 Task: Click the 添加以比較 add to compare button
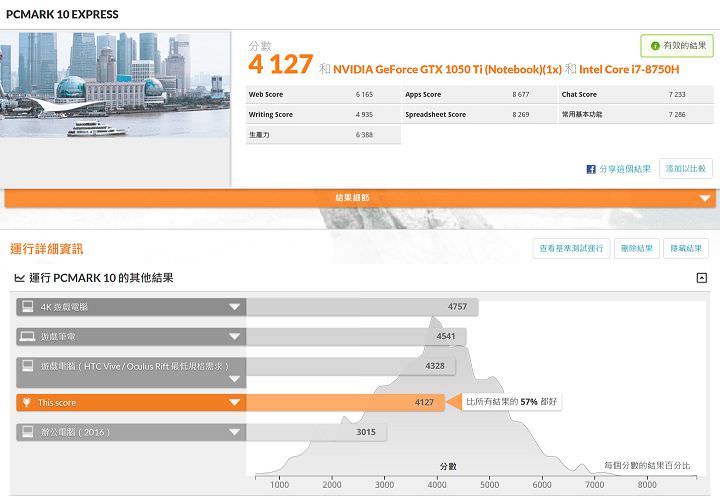pyautogui.click(x=686, y=169)
